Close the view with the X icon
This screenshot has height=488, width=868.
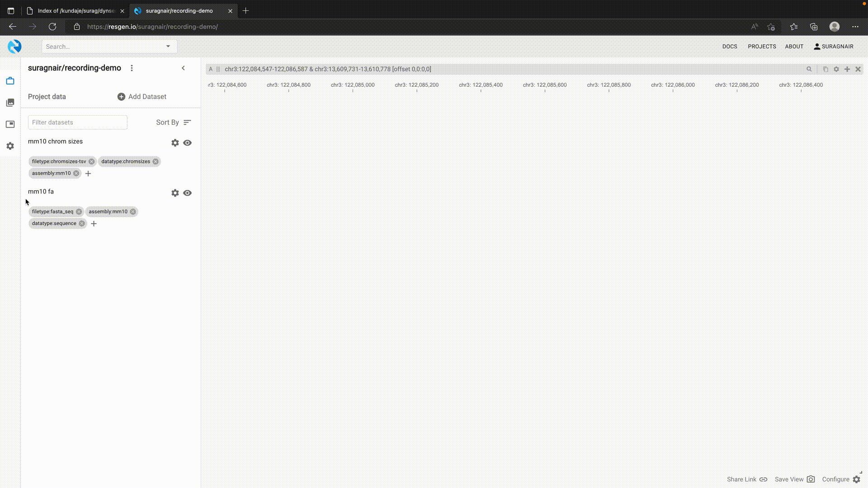point(858,69)
